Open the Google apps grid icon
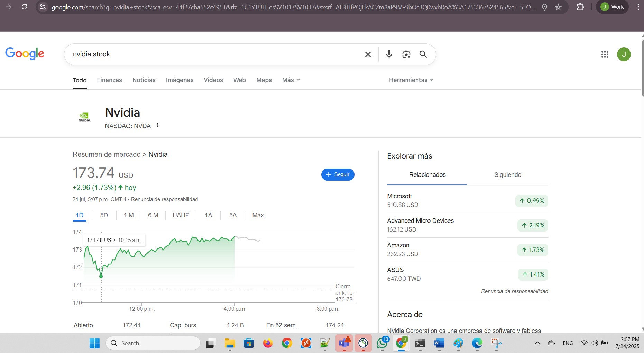The height and width of the screenshot is (353, 644). 605,54
